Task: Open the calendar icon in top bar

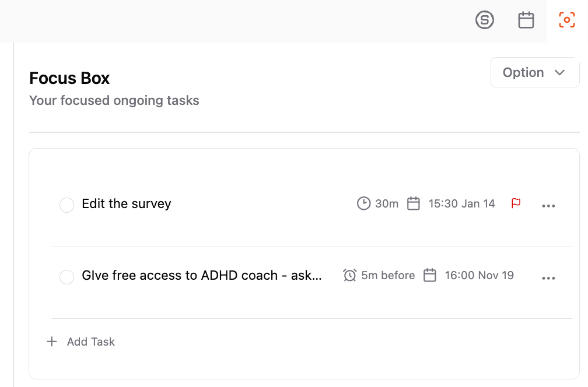Action: tap(526, 20)
